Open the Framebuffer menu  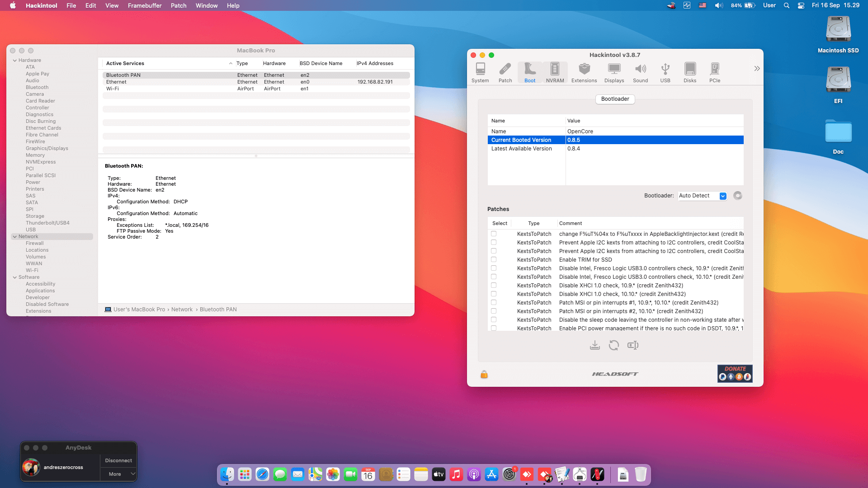tap(145, 5)
